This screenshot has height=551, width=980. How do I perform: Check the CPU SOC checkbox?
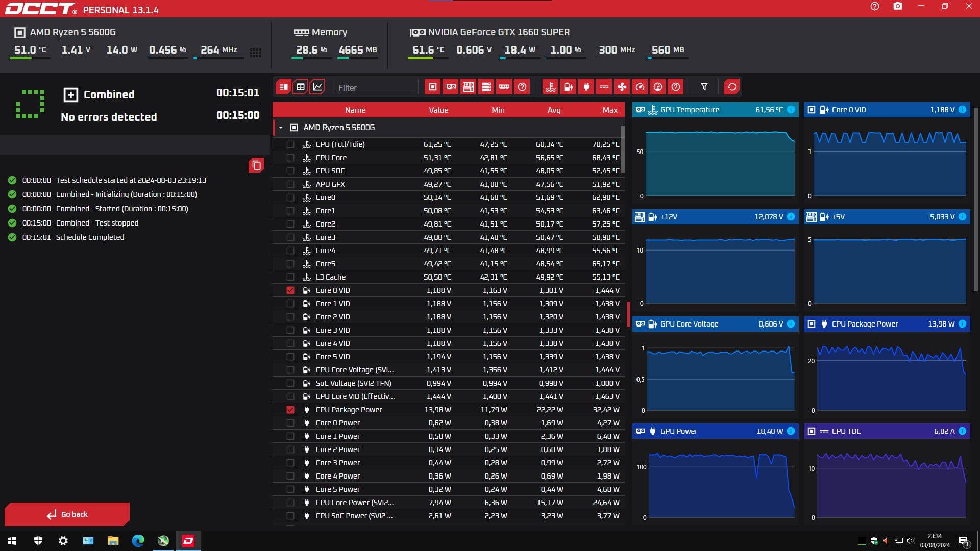290,171
